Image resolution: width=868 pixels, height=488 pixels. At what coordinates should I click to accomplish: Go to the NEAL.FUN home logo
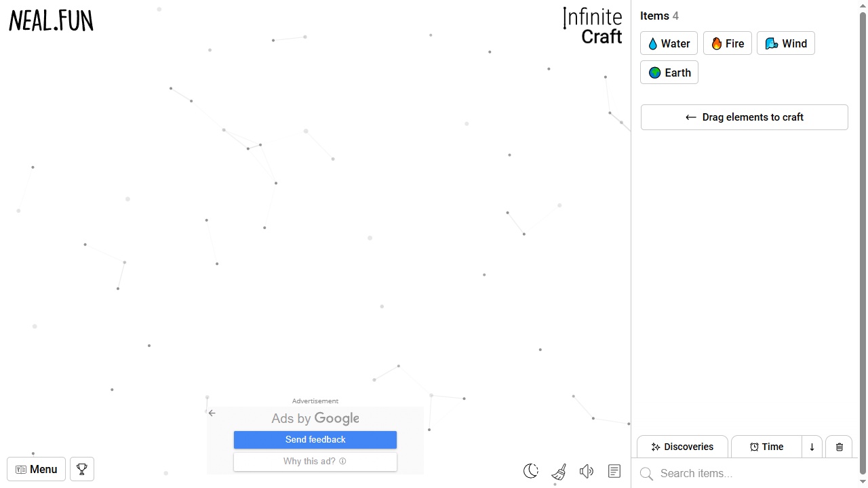pyautogui.click(x=51, y=21)
